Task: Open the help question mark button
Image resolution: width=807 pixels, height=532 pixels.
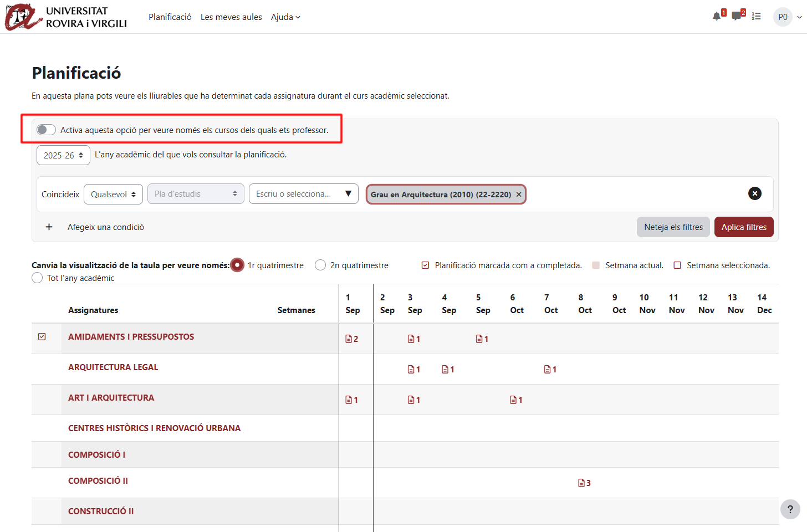Action: [x=790, y=509]
